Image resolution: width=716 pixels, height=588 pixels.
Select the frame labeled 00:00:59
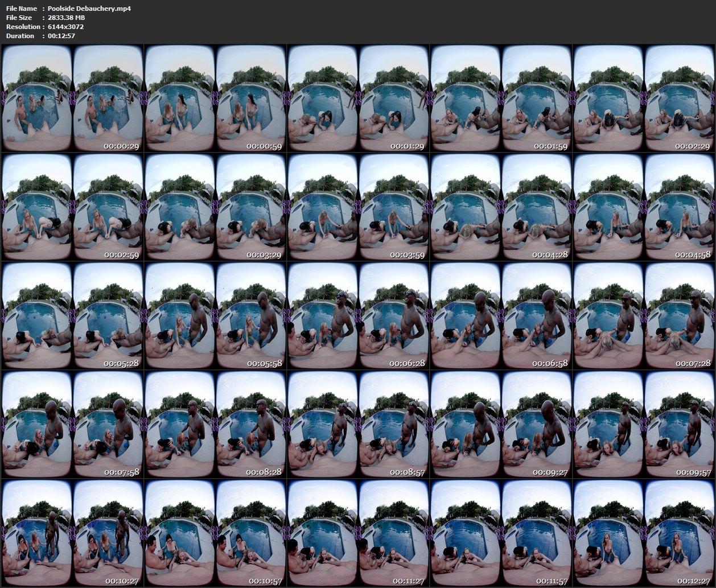coord(215,98)
